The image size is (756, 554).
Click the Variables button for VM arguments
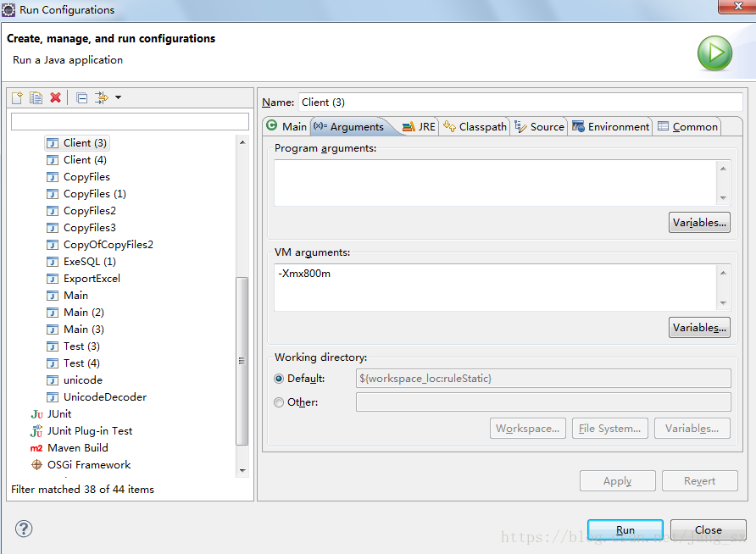(699, 327)
